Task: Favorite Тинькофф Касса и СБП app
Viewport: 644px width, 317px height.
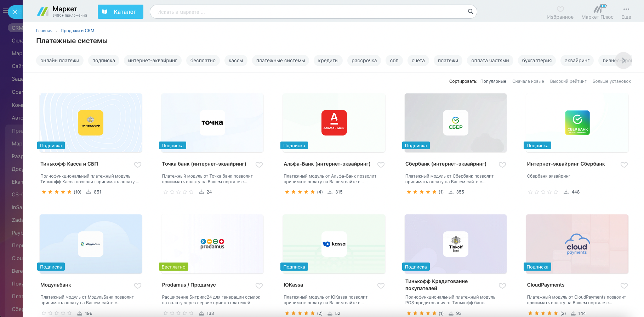Action: (138, 165)
